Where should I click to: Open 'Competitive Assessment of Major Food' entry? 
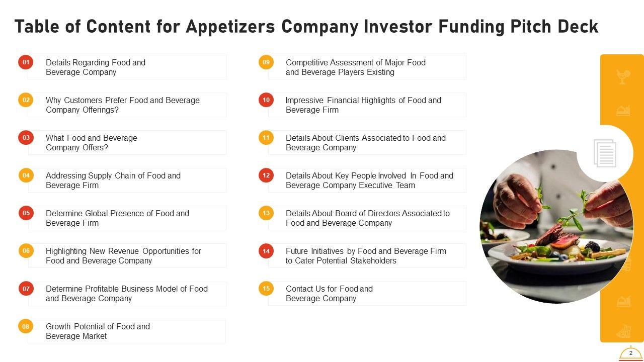pos(355,67)
